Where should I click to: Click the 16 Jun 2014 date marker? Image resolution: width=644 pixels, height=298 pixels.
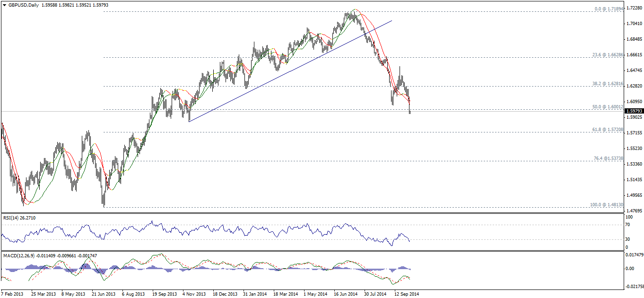(x=346, y=294)
